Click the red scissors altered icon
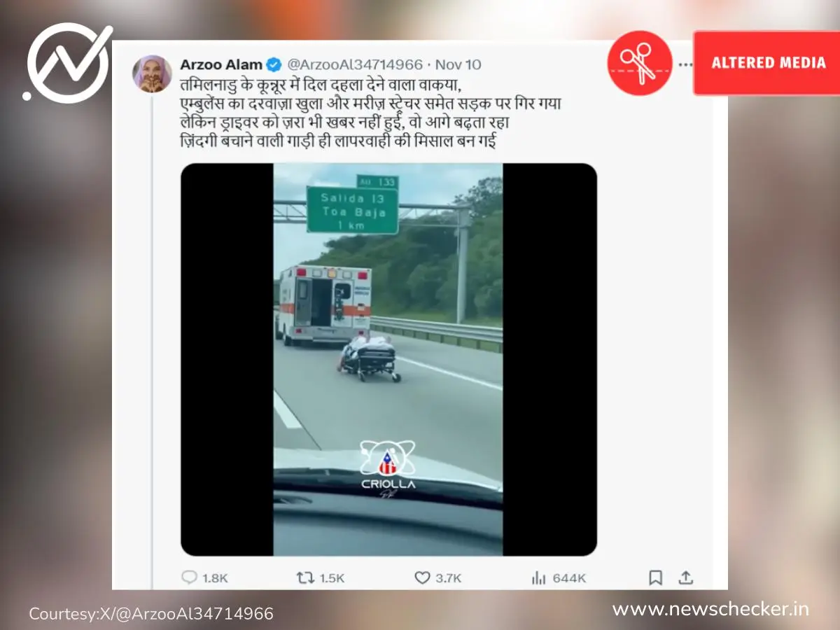This screenshot has height=630, width=840. 639,63
